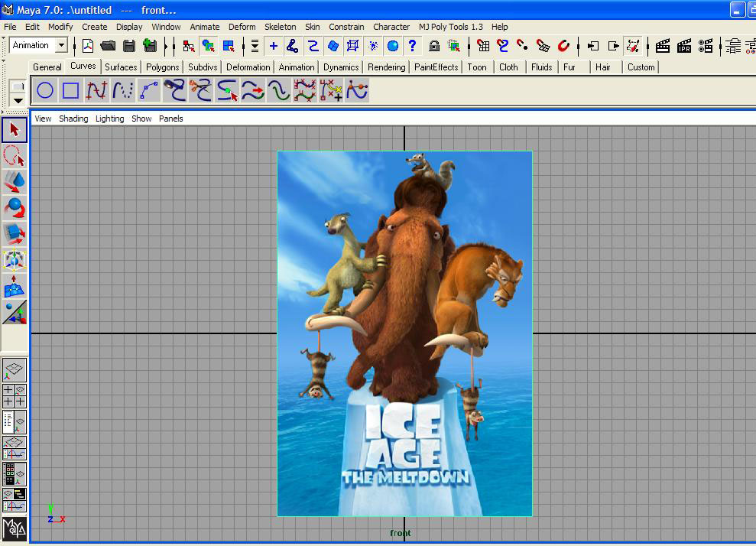Open a scene using the folder icon
The height and width of the screenshot is (546, 756).
pos(108,46)
